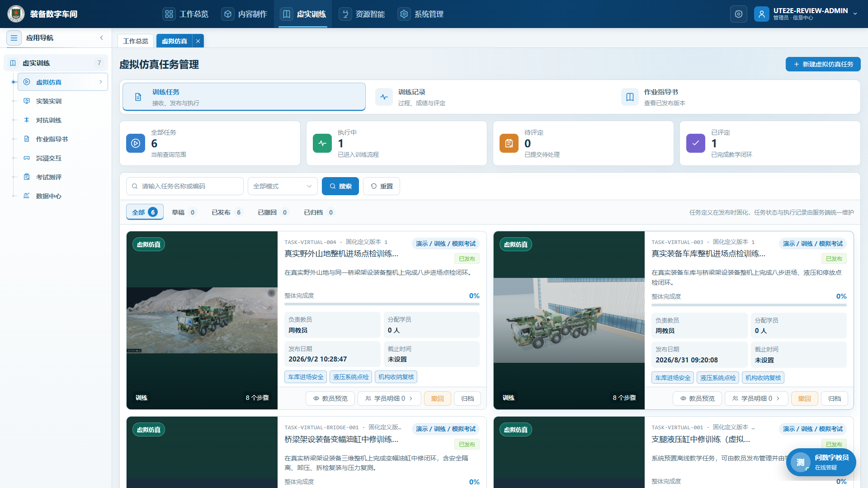Open the settings gear in top bar
This screenshot has width=868, height=488.
[x=739, y=14]
